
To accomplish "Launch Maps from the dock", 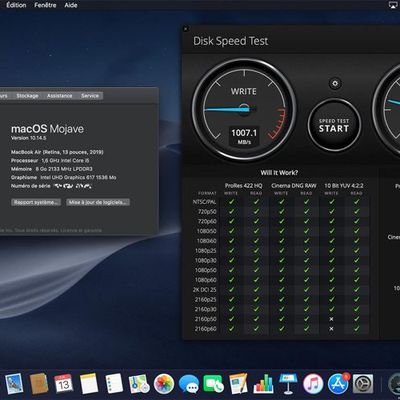I will tap(139, 384).
